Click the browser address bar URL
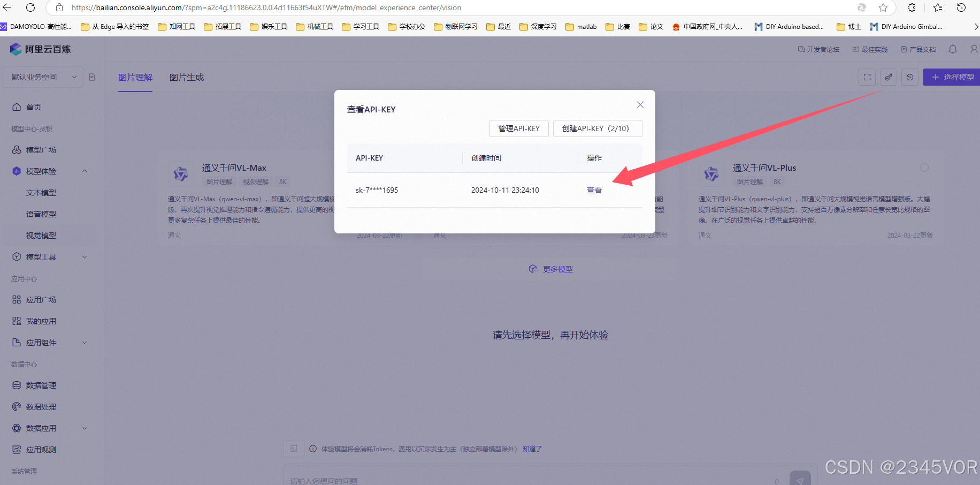 pyautogui.click(x=266, y=7)
